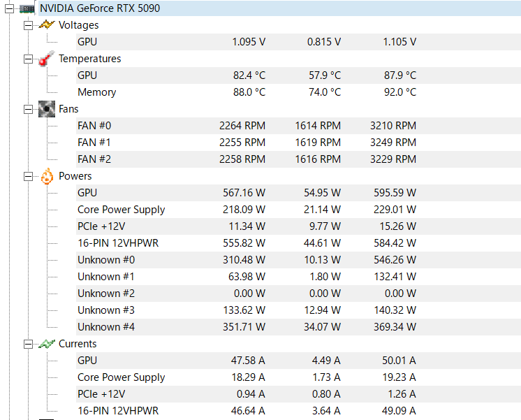Click the Fans category icon
Viewport: 521px width, 420px height.
[47, 109]
